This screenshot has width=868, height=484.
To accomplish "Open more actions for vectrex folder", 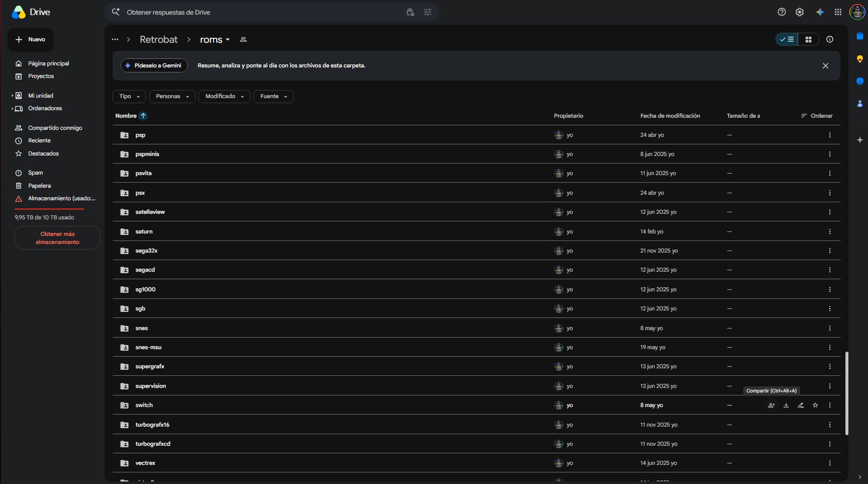I will tap(830, 463).
